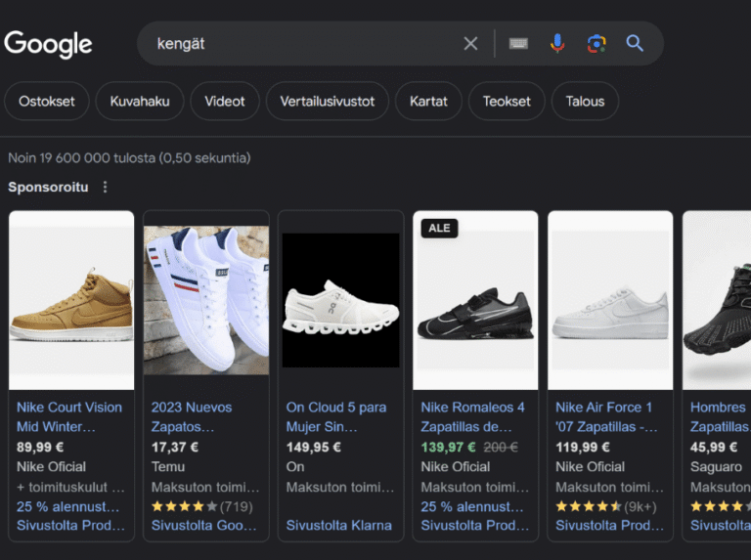Click the 149,95 € price
The height and width of the screenshot is (560, 751).
pyautogui.click(x=314, y=447)
